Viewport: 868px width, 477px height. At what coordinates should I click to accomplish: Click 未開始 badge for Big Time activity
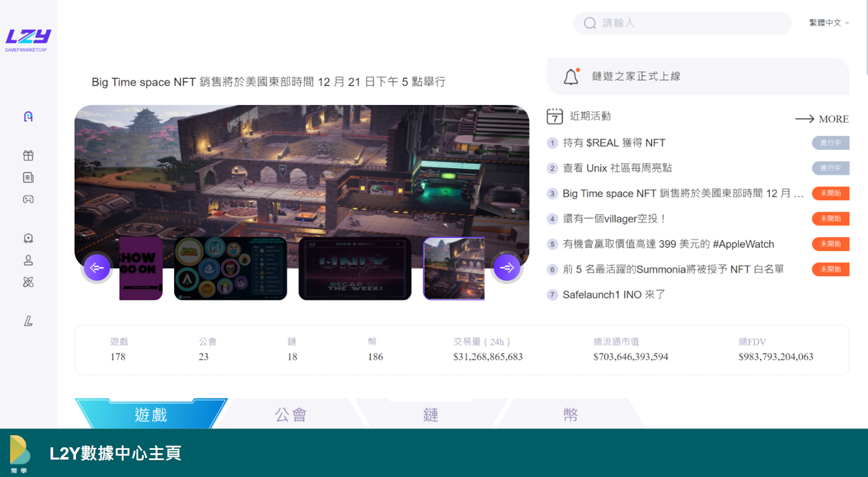tap(831, 194)
